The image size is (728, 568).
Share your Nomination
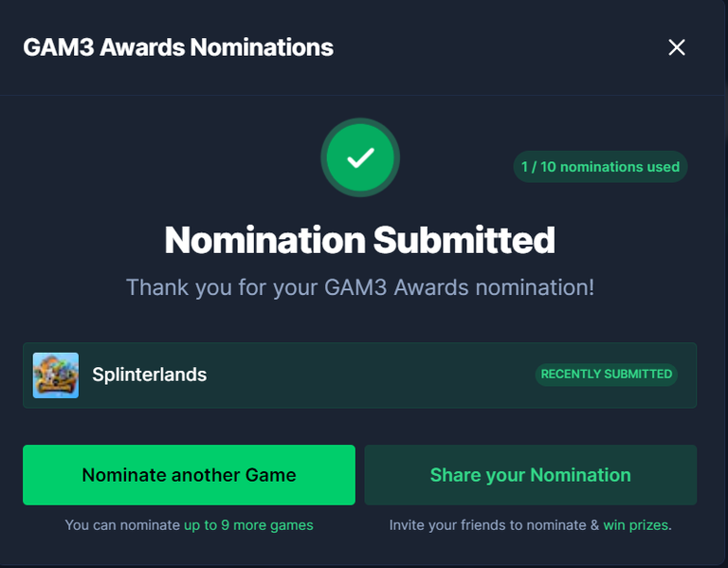530,475
